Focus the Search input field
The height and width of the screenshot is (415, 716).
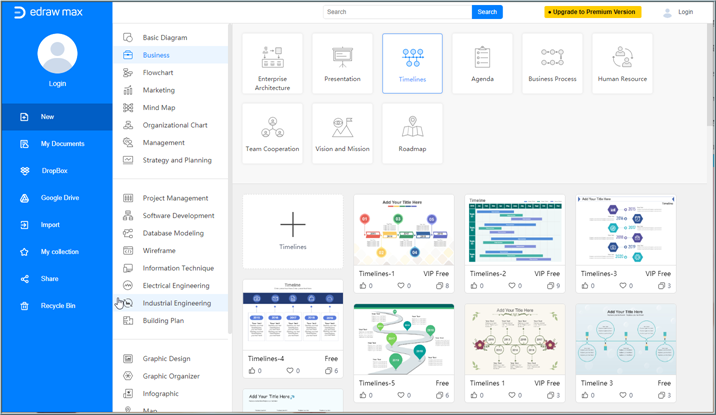(x=397, y=12)
